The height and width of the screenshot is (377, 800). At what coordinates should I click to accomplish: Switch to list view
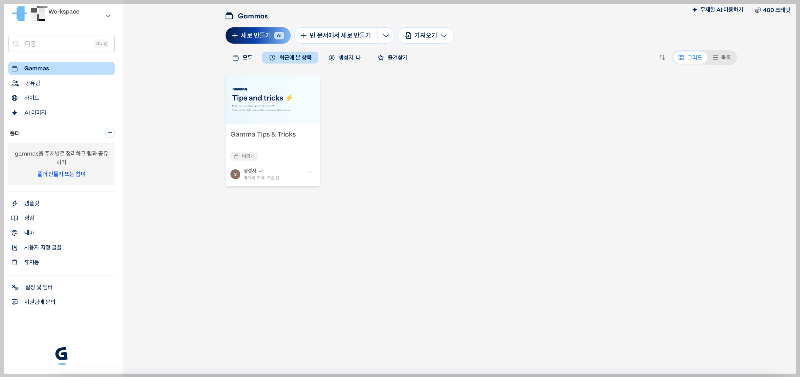pos(721,58)
